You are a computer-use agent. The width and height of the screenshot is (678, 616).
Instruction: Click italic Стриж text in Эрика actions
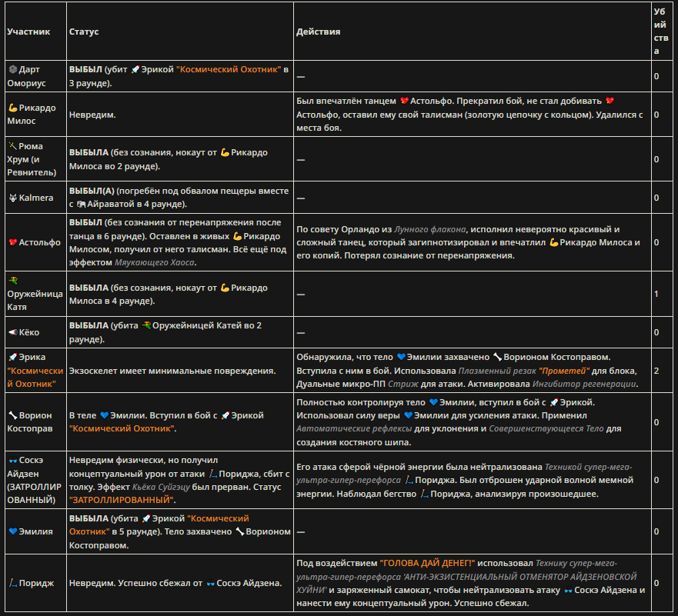pos(403,384)
